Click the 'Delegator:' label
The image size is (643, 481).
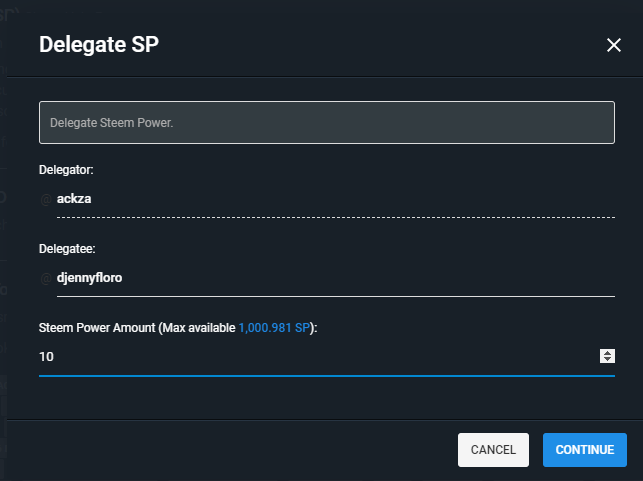66,170
